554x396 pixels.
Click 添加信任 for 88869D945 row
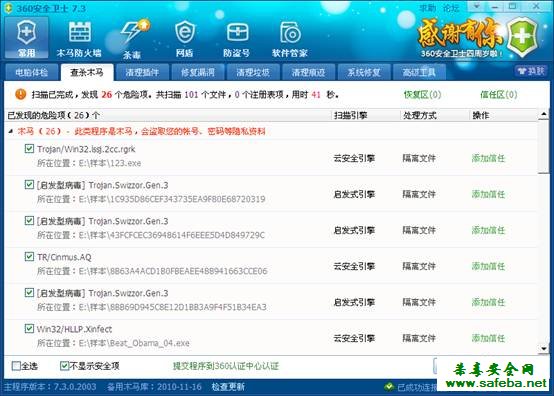pyautogui.click(x=488, y=302)
